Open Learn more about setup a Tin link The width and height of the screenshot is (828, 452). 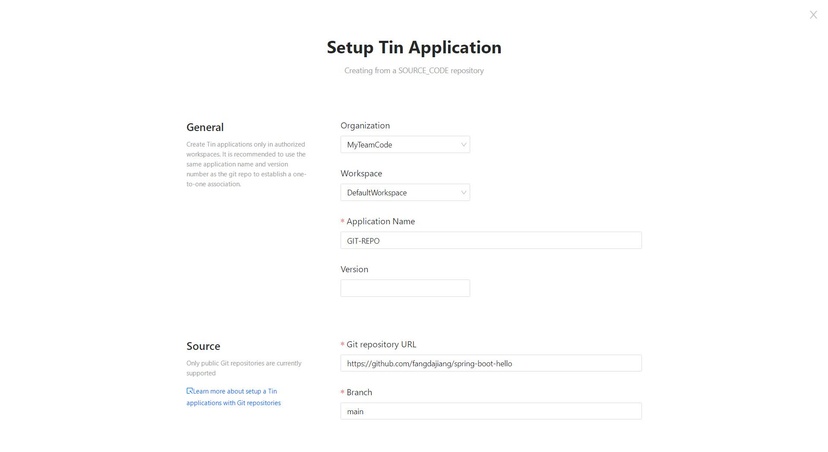[x=233, y=397]
